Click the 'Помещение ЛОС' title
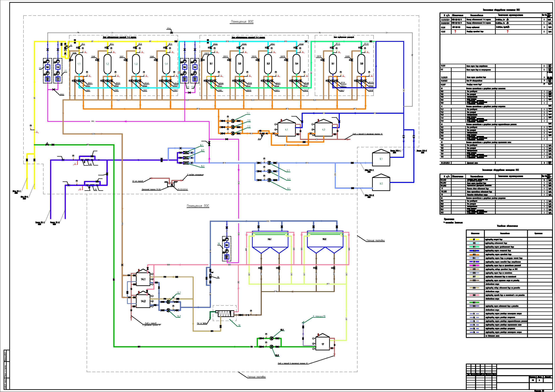The image size is (555, 392). pyautogui.click(x=198, y=206)
